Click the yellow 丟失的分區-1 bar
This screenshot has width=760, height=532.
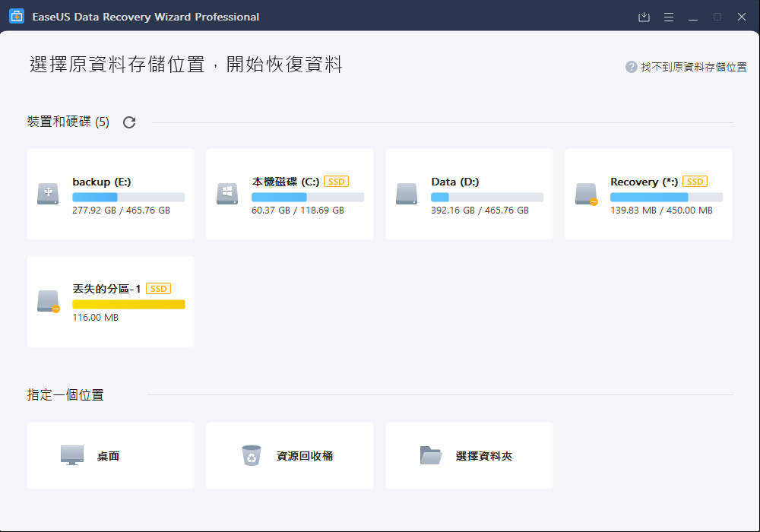pyautogui.click(x=128, y=304)
